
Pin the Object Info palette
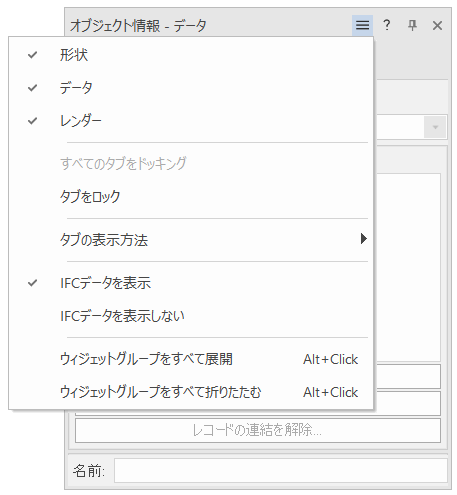click(x=412, y=25)
